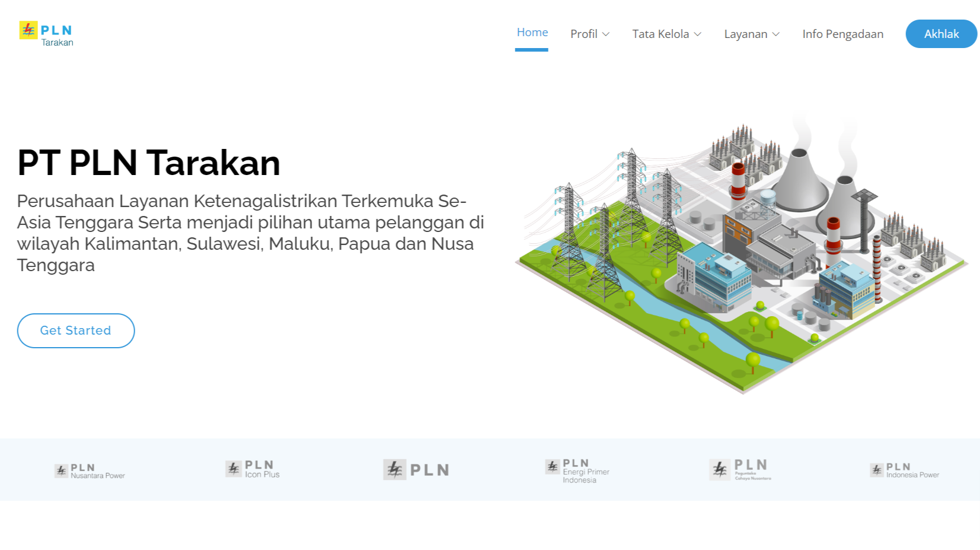Click the Perusahaan Layanan Ketenagalistrikan description text

[x=250, y=233]
